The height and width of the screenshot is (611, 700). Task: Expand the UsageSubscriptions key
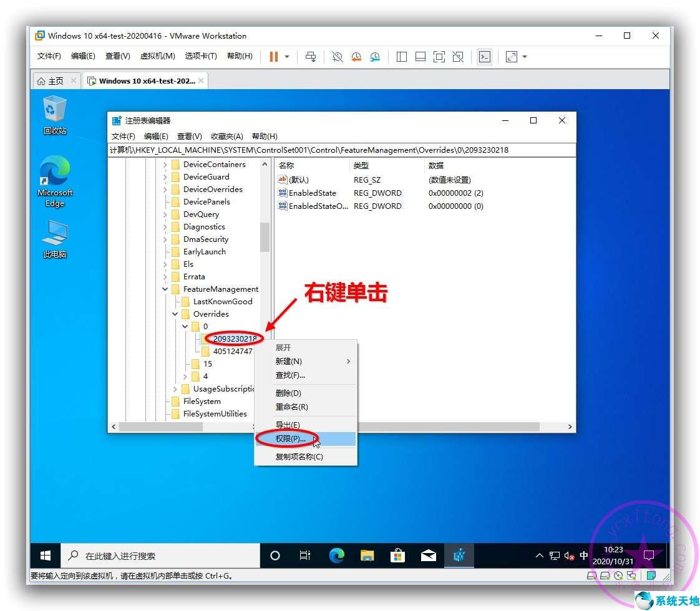click(175, 389)
